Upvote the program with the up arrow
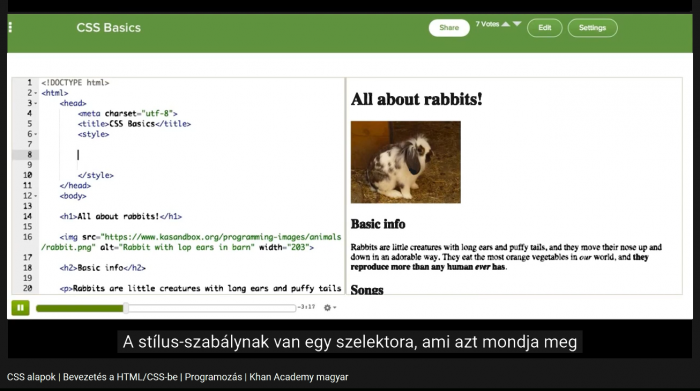This screenshot has width=700, height=391. click(x=506, y=24)
